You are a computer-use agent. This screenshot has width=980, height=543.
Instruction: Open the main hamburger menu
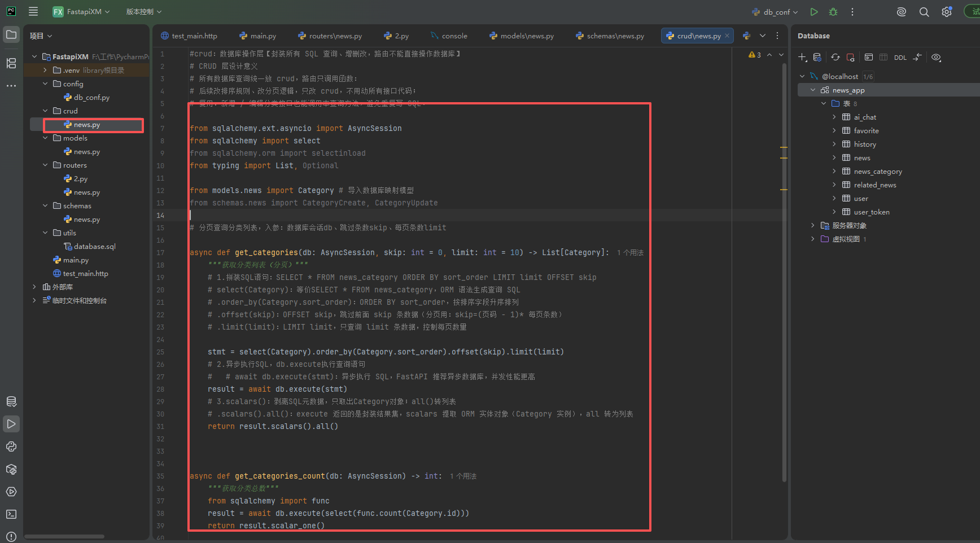(33, 11)
